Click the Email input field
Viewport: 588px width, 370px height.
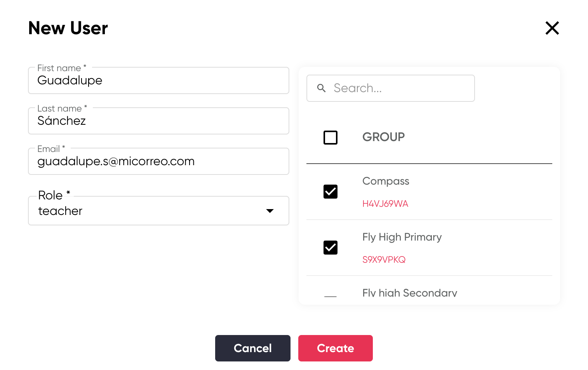[x=158, y=161]
